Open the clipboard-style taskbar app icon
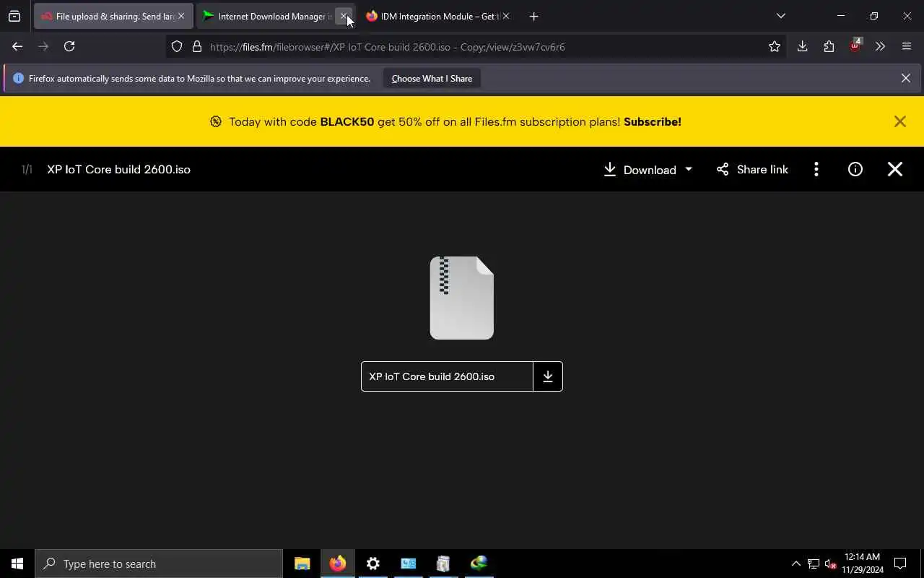Image resolution: width=924 pixels, height=578 pixels. pyautogui.click(x=443, y=564)
